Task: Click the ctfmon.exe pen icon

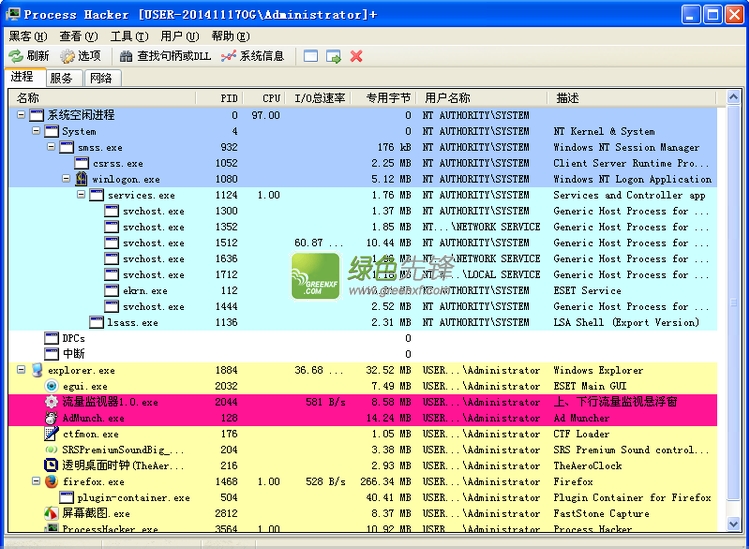Action: click(51, 434)
